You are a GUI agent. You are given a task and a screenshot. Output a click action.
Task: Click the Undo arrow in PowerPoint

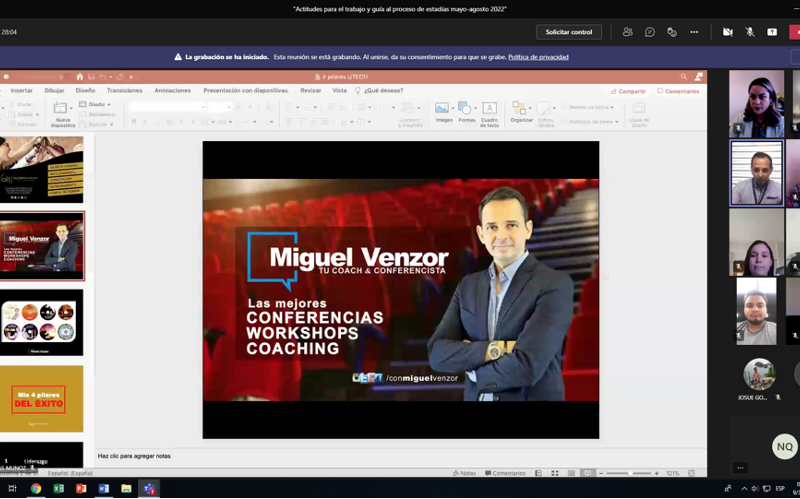[103, 77]
